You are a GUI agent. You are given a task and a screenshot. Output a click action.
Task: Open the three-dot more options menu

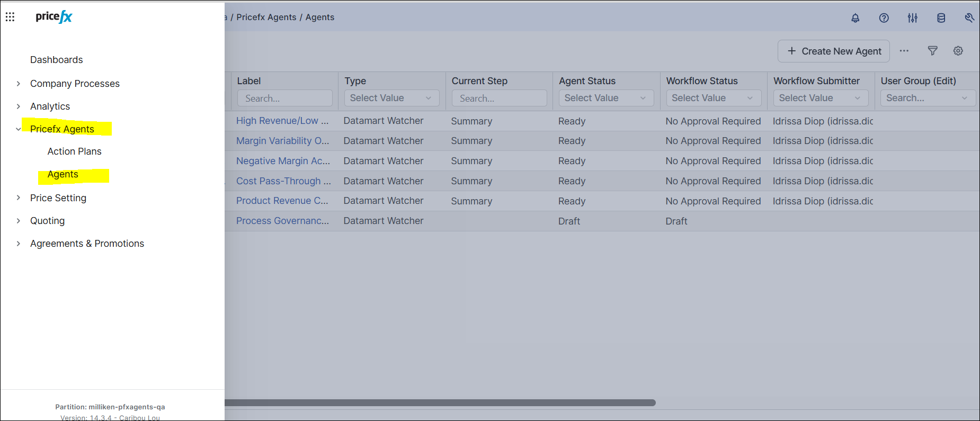(904, 51)
